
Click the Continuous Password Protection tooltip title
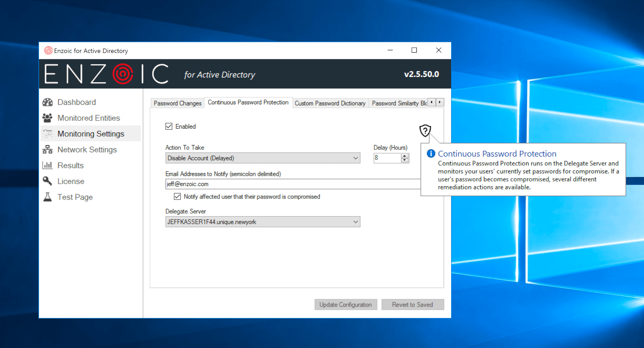click(497, 154)
